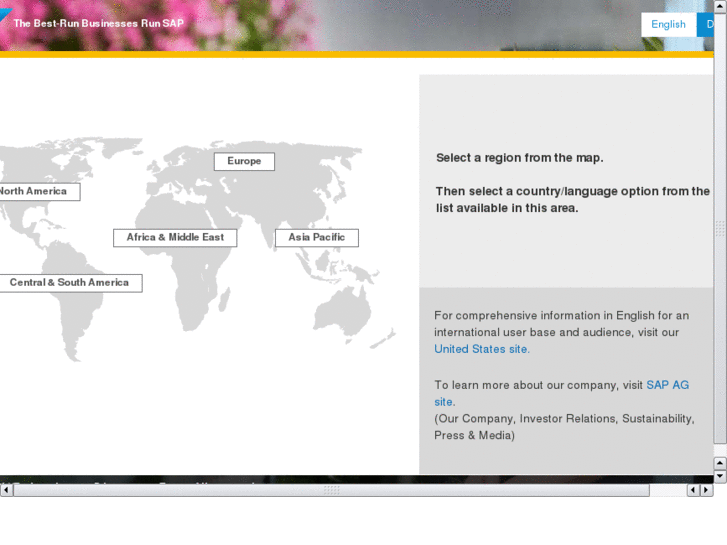Pick Africa & Middle East region

tap(175, 237)
